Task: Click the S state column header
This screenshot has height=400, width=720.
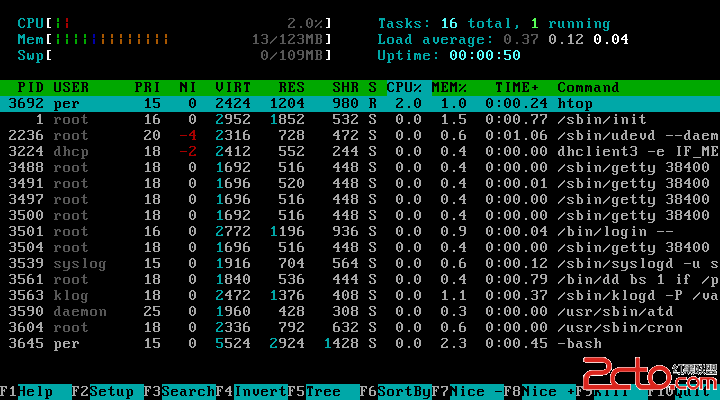Action: (372, 87)
